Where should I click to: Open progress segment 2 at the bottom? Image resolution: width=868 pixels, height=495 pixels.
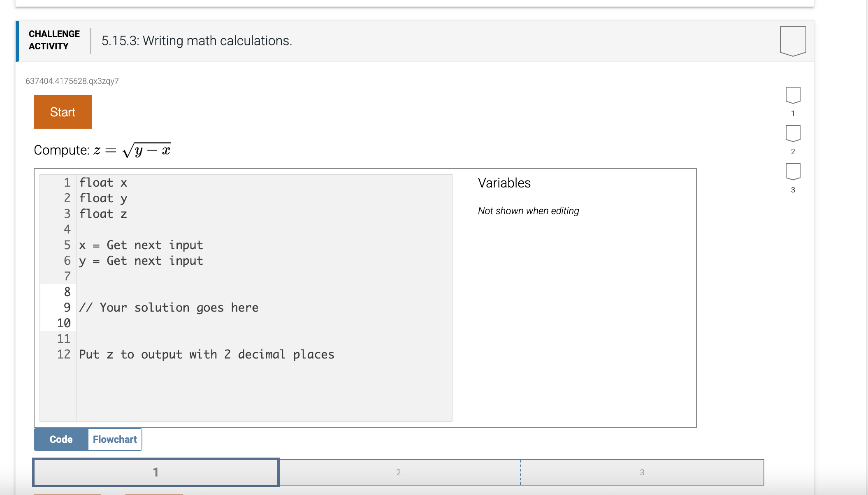point(398,472)
